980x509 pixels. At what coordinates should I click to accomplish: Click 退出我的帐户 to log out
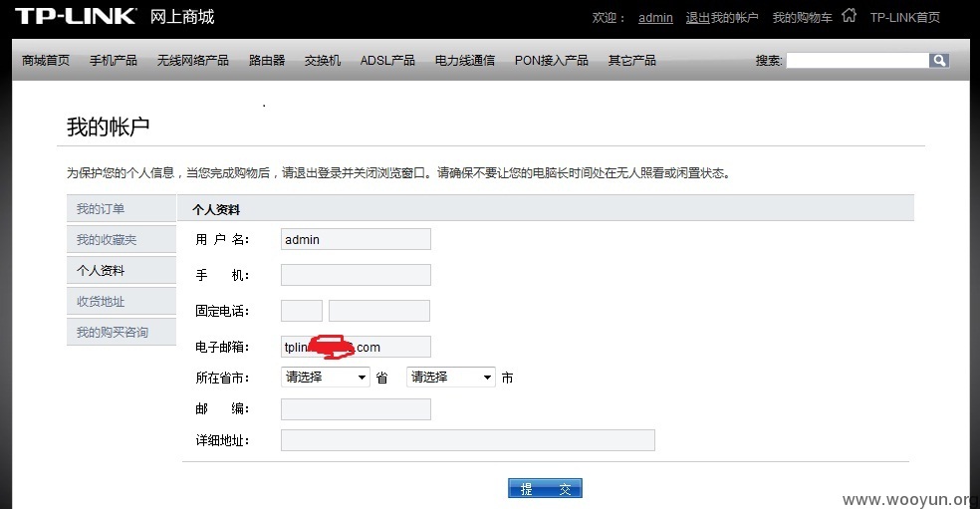coord(722,18)
